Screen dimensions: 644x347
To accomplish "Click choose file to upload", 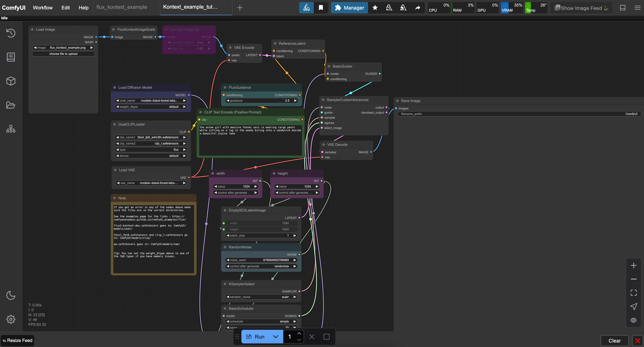I will tap(63, 54).
